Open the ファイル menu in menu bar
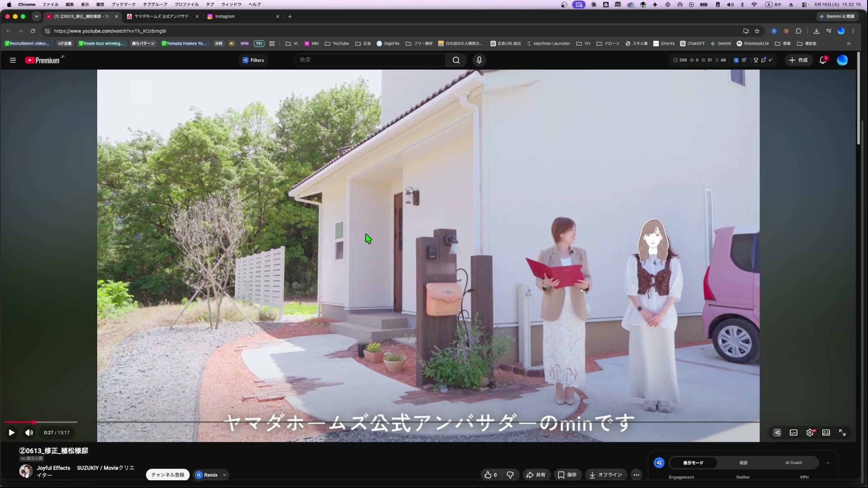This screenshot has width=868, height=488. point(50,5)
